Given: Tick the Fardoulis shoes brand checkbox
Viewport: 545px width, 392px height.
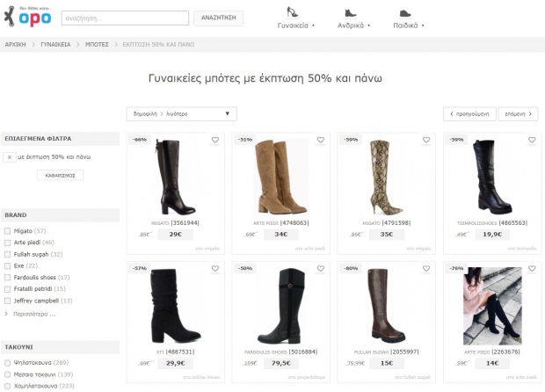Looking at the screenshot, I should point(7,278).
